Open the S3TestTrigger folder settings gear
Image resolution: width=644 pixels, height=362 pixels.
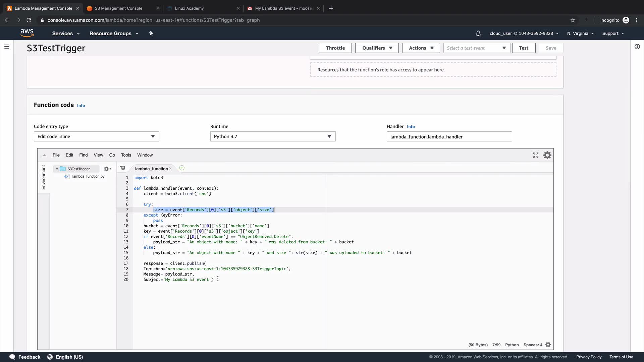tap(107, 169)
